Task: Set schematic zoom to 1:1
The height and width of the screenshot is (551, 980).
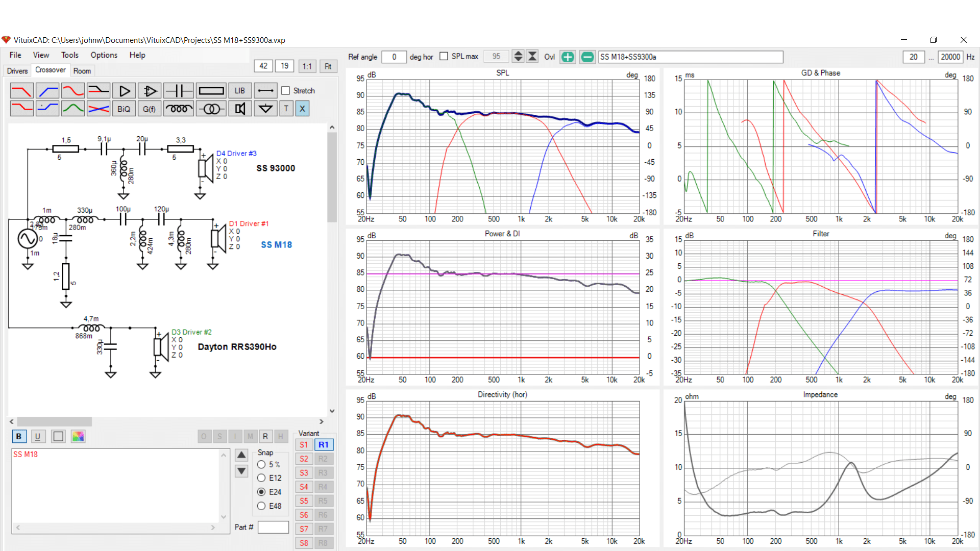Action: coord(307,66)
